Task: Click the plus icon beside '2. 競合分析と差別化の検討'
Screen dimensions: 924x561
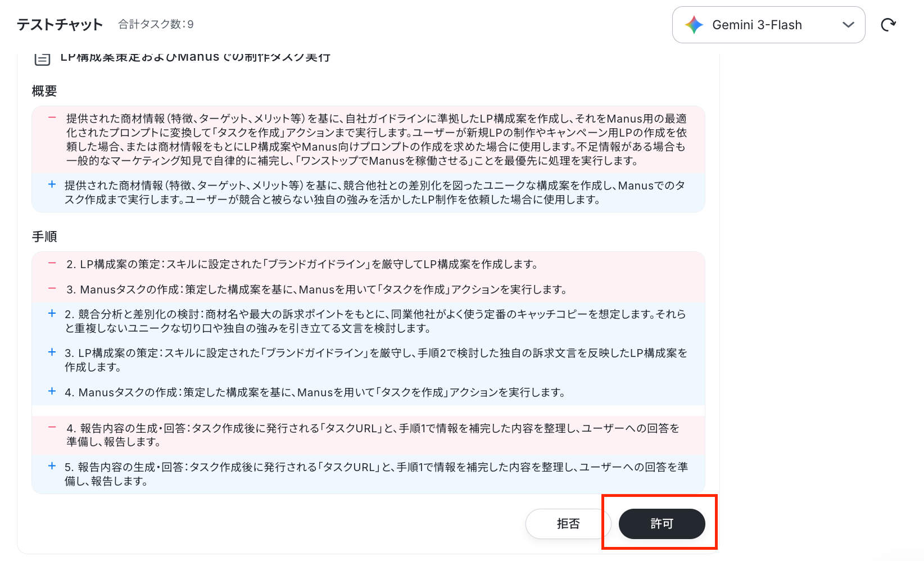Action: 52,313
